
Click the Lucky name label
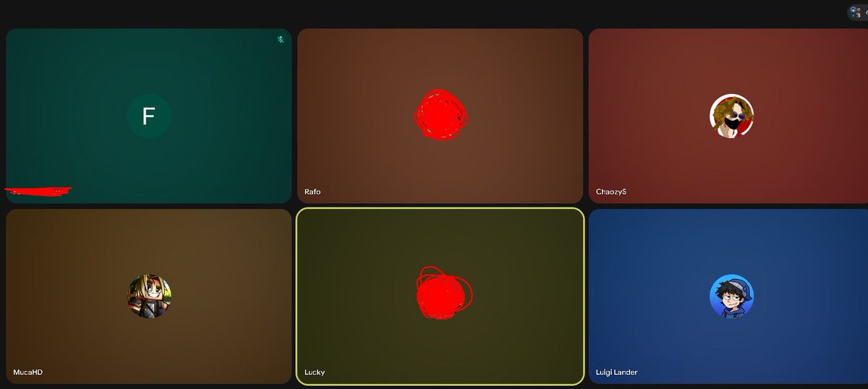point(315,372)
